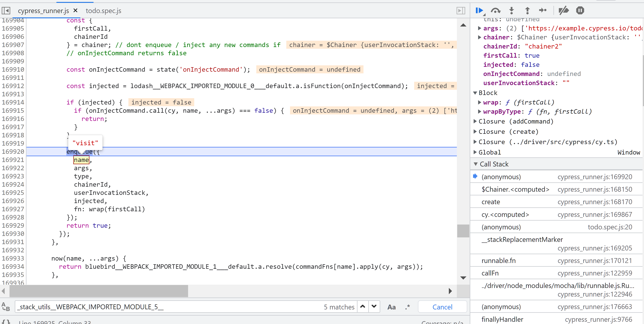Cancel the search bar

tap(442, 307)
